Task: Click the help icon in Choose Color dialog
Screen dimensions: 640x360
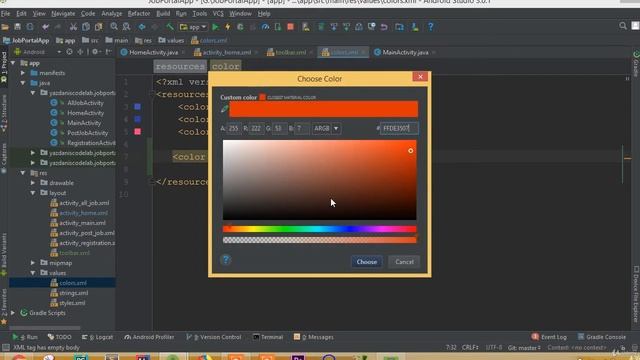Action: [x=226, y=260]
